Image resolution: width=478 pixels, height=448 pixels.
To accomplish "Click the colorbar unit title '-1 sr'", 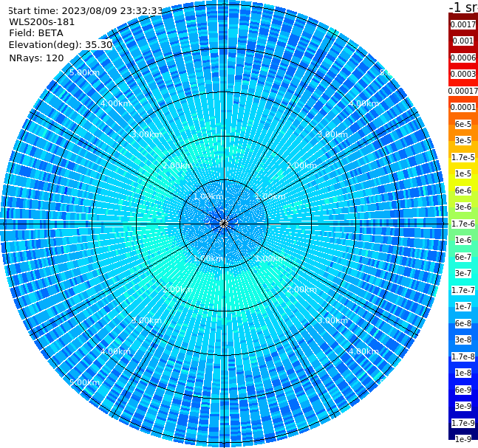I will (x=463, y=7).
